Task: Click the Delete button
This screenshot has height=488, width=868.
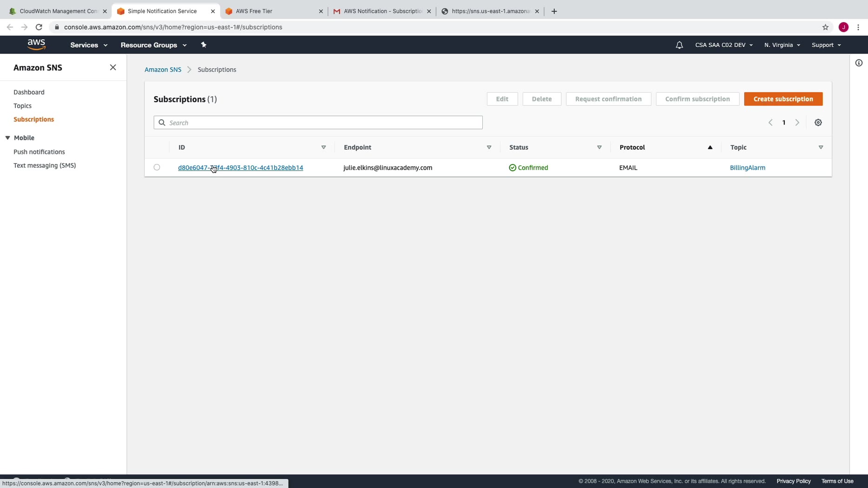Action: point(541,99)
